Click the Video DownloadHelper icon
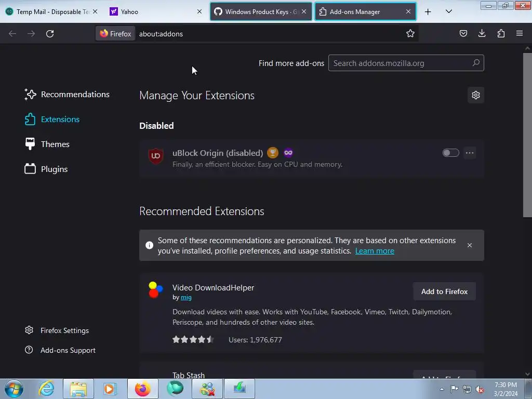The width and height of the screenshot is (532, 399). (156, 290)
